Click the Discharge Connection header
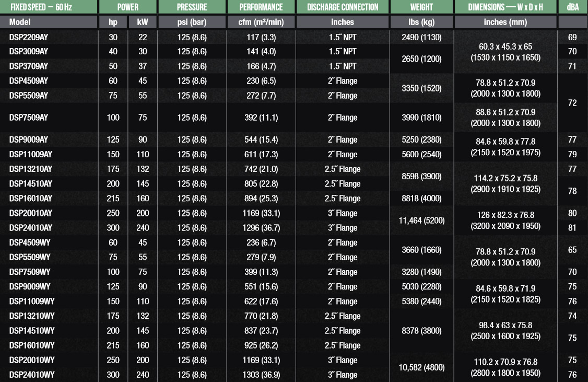 (343, 7)
